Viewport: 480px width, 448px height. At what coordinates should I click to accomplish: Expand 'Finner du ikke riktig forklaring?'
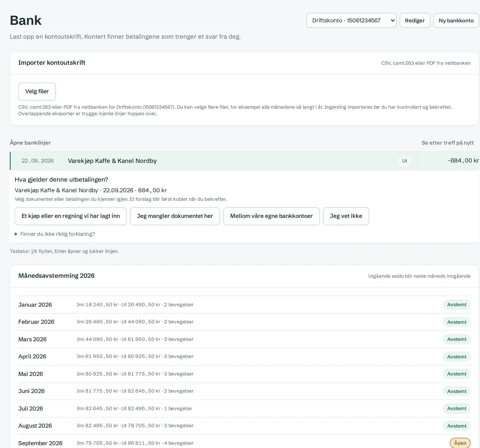click(55, 234)
